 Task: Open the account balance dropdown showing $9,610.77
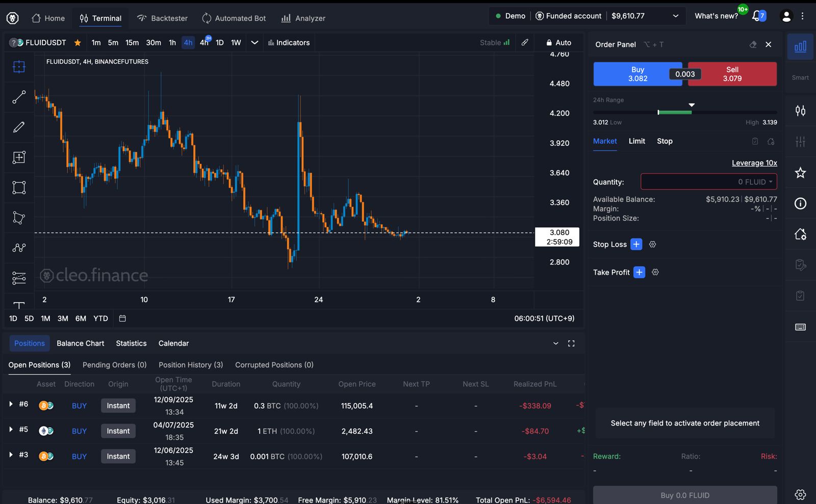pos(675,16)
